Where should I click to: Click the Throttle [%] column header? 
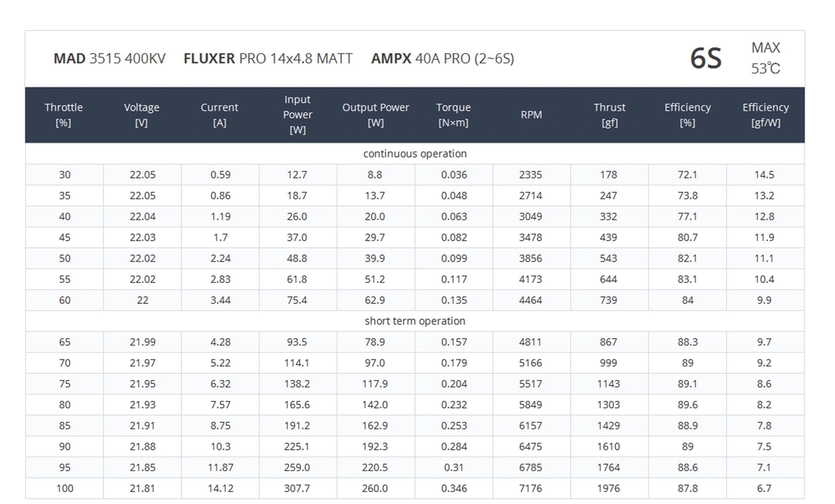(64, 115)
